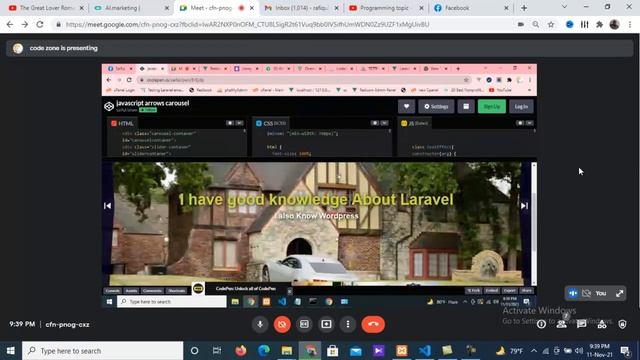Viewport: 640px width, 360px height.
Task: Reload the Meet page
Action: coord(40,24)
